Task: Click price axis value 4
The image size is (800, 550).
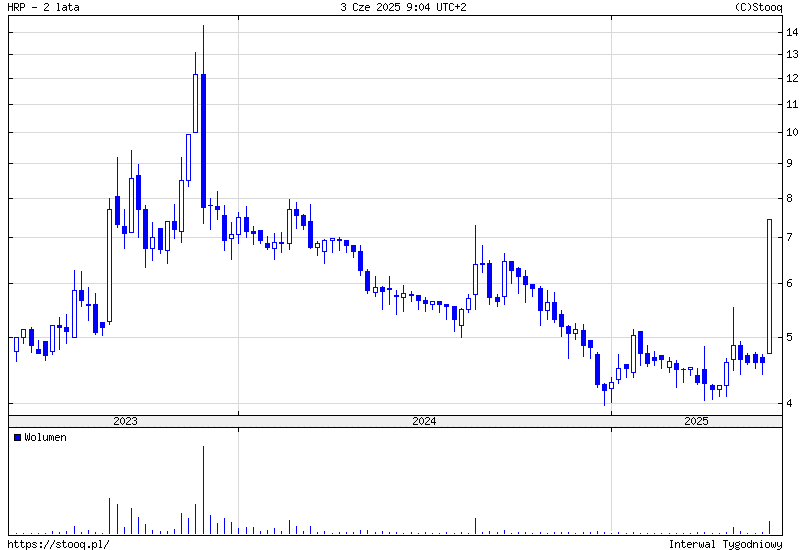Action: pos(789,404)
